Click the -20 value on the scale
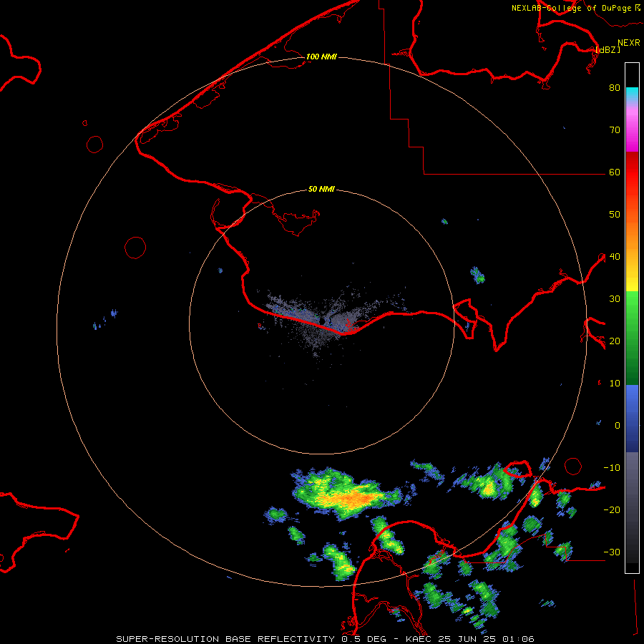The image size is (644, 644). 612,510
